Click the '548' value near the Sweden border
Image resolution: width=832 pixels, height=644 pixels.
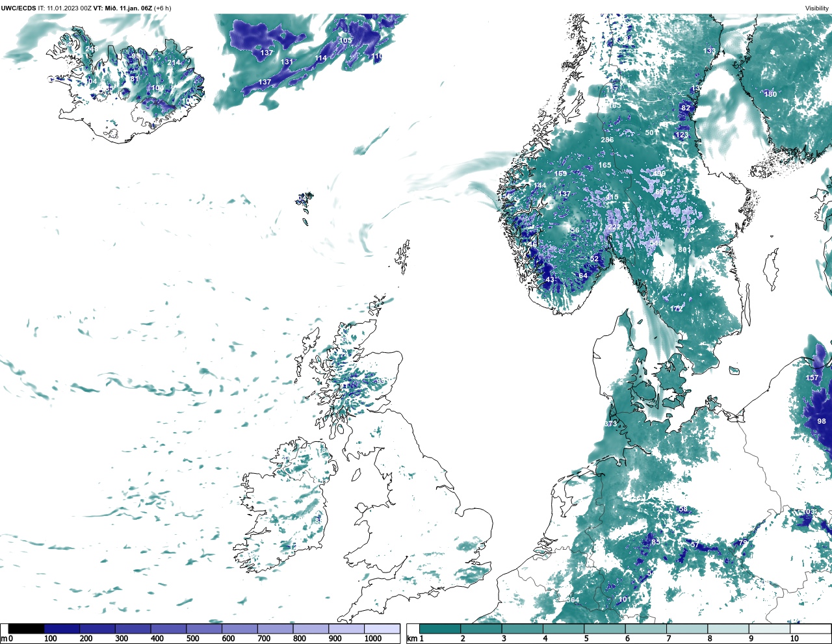(x=656, y=243)
